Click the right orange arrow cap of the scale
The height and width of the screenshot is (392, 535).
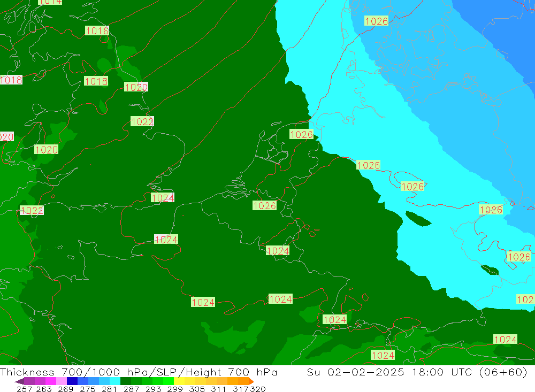251,381
